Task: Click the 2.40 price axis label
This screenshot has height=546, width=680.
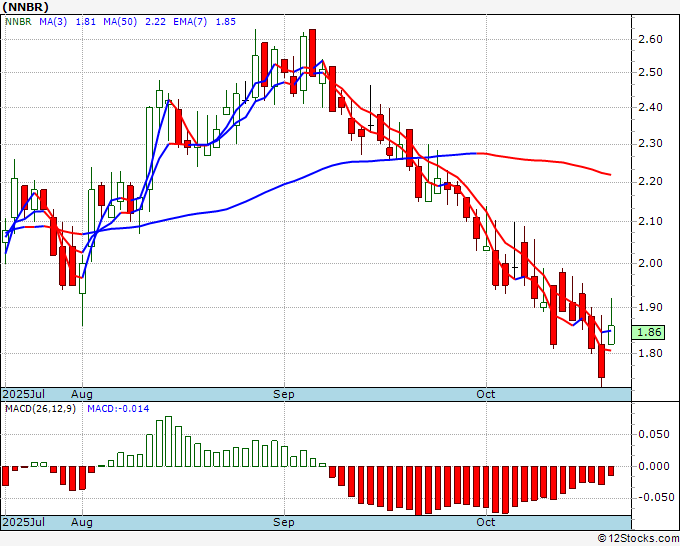Action: coord(651,107)
